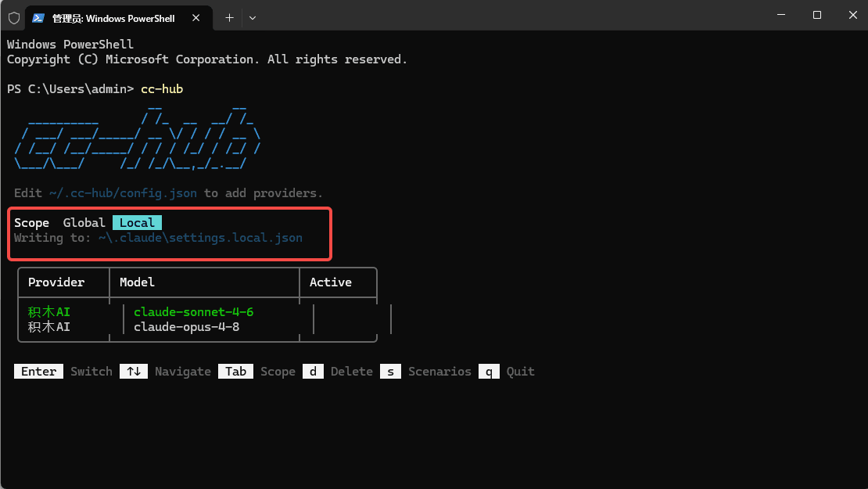Open the new tab profile dropdown
Image resolution: width=868 pixels, height=489 pixels.
coord(253,18)
